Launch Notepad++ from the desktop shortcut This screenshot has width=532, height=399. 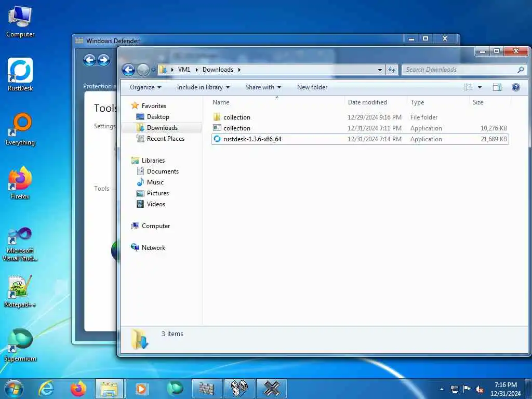click(20, 291)
